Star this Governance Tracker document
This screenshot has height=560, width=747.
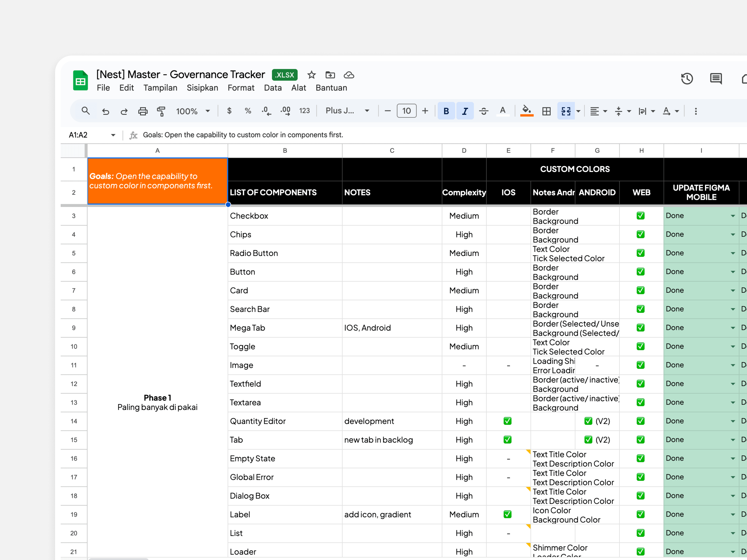311,75
